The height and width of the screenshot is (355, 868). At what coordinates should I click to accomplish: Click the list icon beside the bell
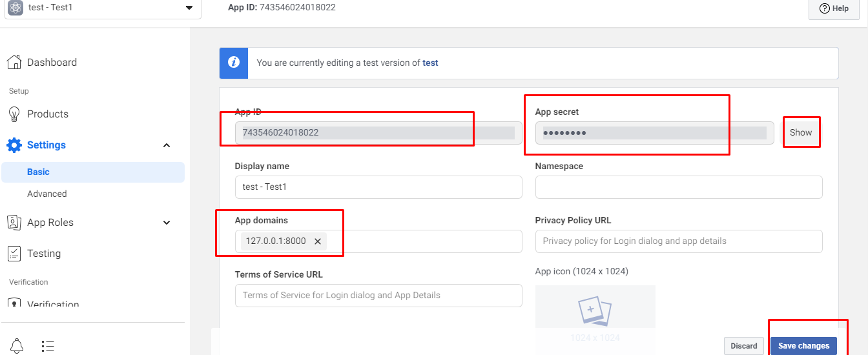pos(47,346)
